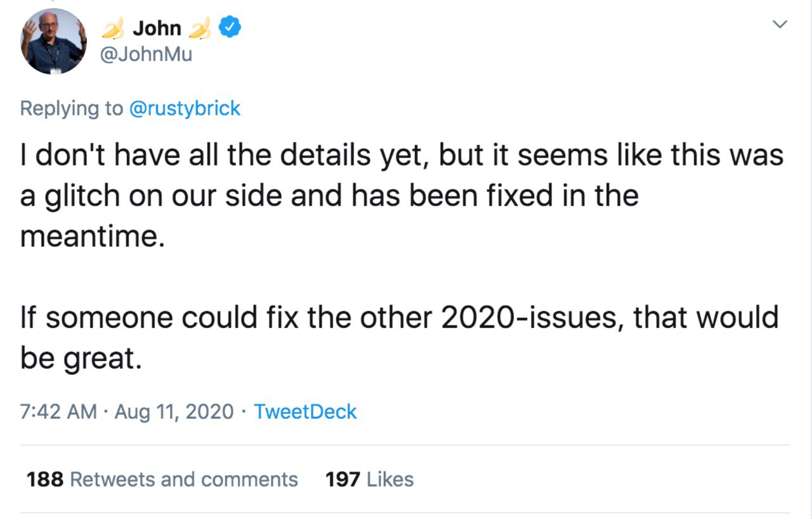Image resolution: width=812 pixels, height=519 pixels.
Task: Click the TweetDeck source link
Action: pos(305,412)
